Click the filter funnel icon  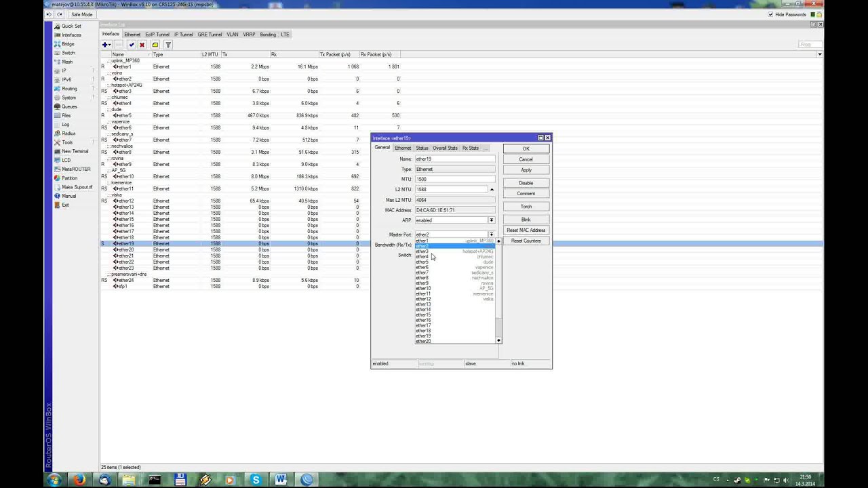[x=167, y=45]
